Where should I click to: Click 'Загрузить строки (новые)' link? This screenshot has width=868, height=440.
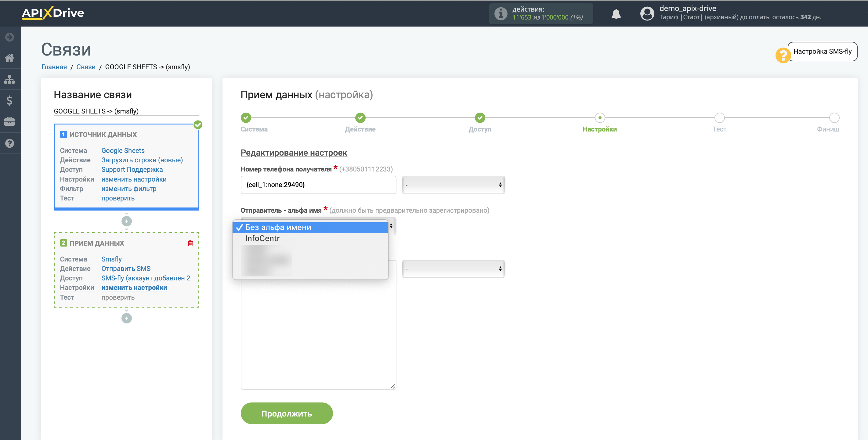(x=142, y=160)
